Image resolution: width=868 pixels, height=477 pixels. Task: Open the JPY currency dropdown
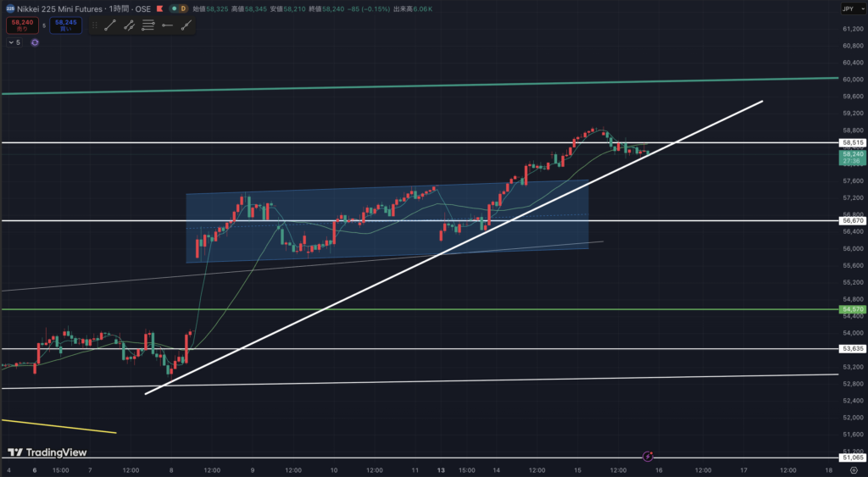coord(849,8)
